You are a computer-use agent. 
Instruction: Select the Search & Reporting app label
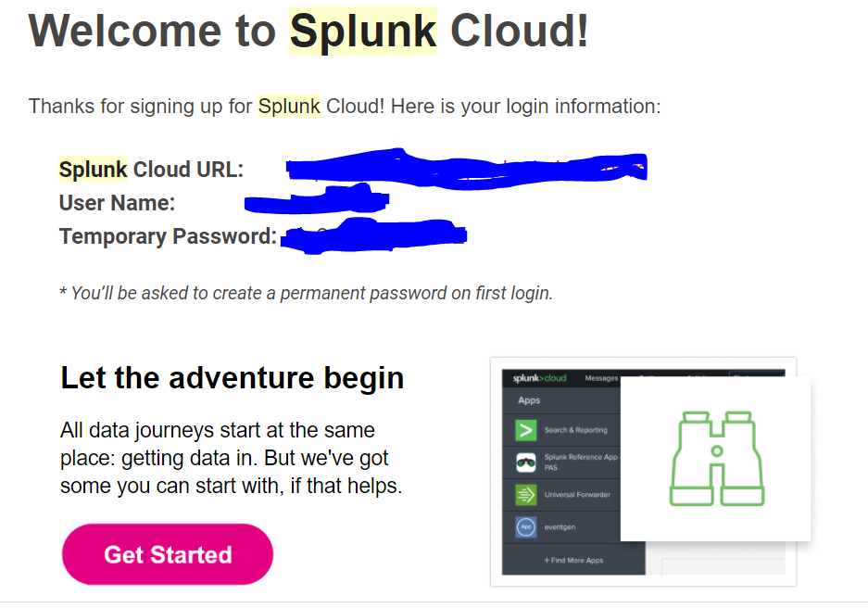(575, 430)
